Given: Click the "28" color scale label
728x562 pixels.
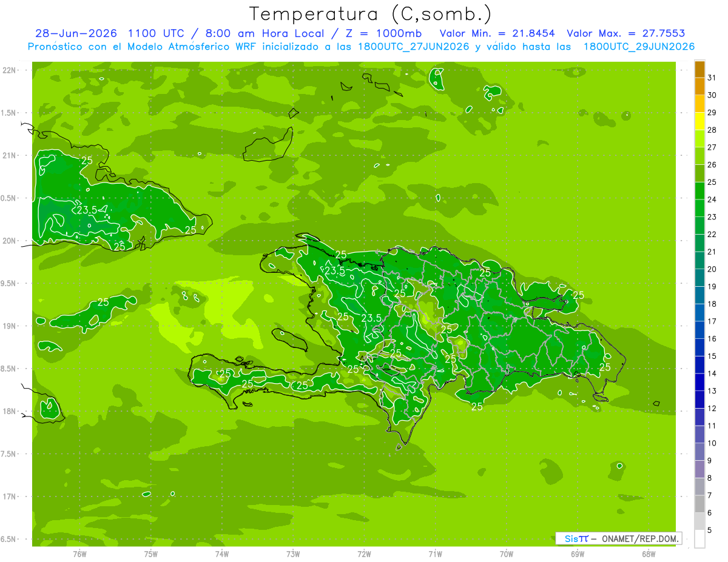Looking at the screenshot, I should point(712,130).
